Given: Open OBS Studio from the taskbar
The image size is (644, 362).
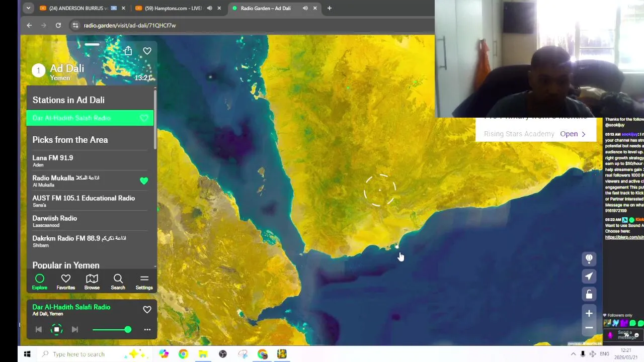Looking at the screenshot, I should click(223, 354).
